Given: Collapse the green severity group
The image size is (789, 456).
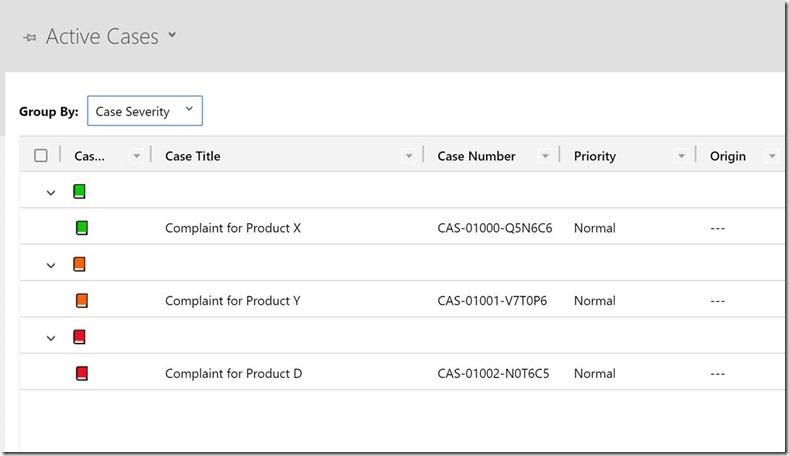Looking at the screenshot, I should (51, 192).
